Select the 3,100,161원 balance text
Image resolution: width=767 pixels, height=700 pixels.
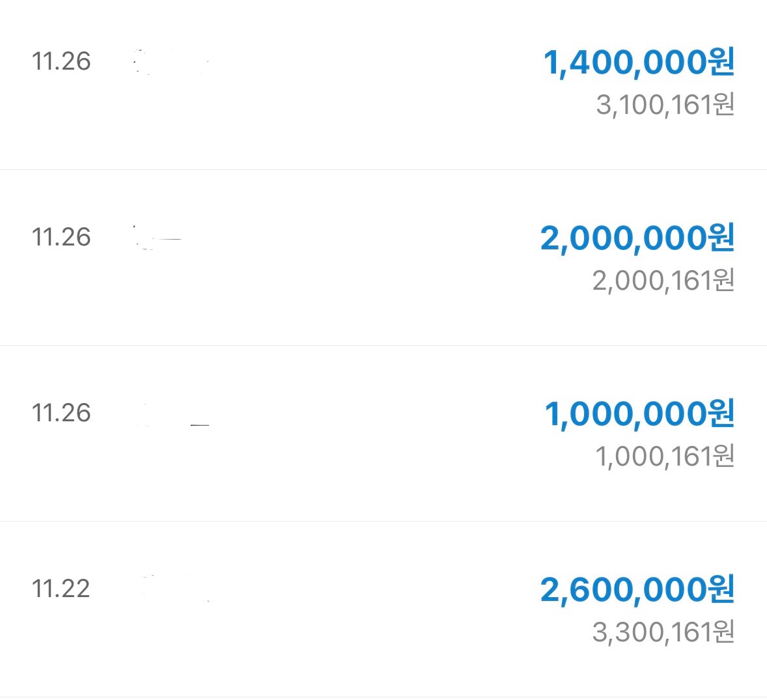(x=665, y=105)
